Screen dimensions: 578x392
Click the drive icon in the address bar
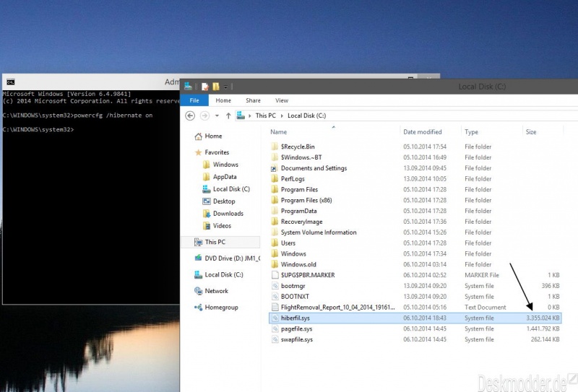[241, 116]
